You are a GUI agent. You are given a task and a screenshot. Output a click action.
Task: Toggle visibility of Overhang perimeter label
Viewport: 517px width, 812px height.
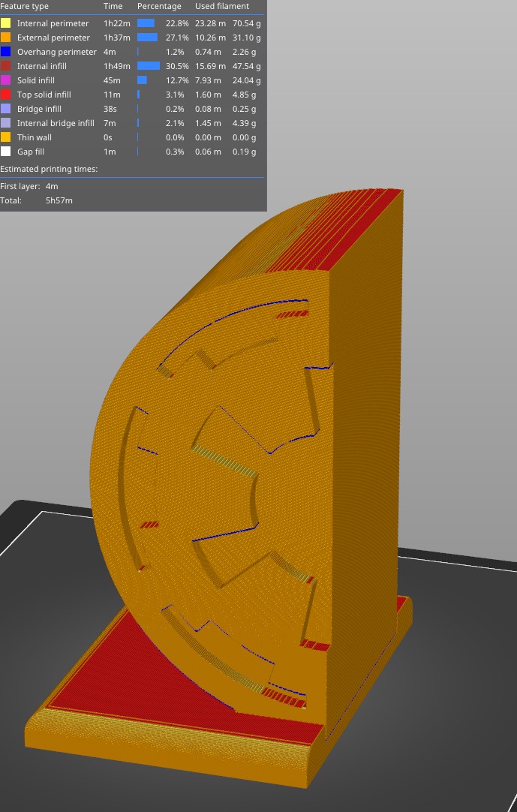pos(56,52)
